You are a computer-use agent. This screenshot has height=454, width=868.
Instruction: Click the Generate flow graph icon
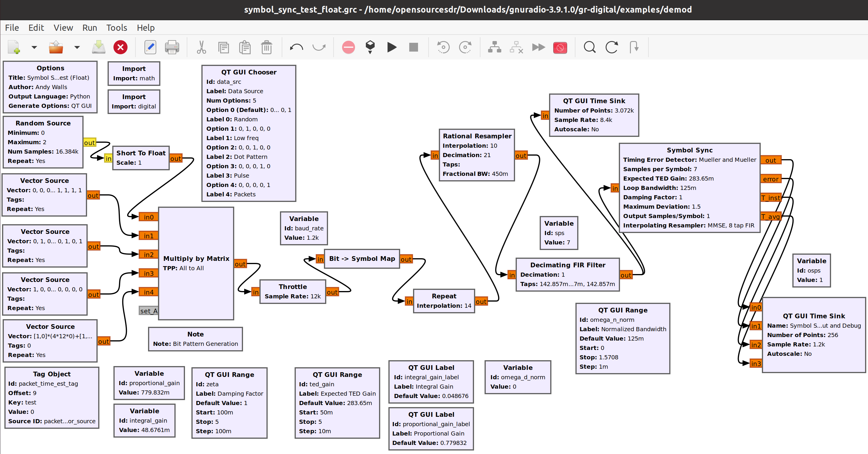tap(370, 47)
